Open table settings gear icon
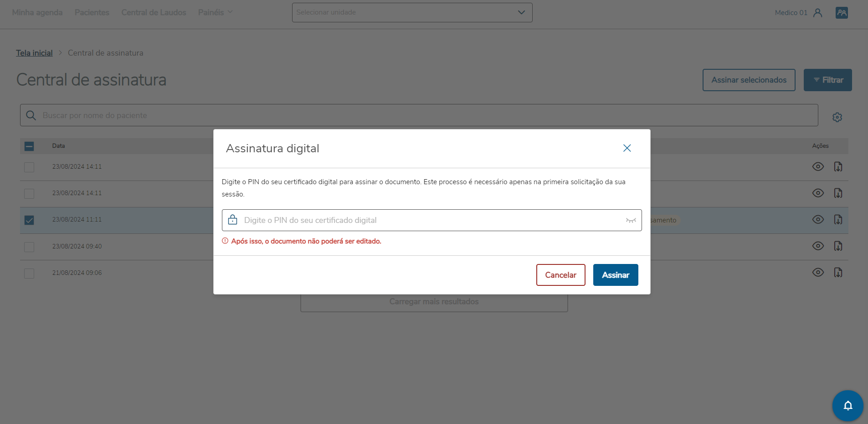Screen dimensions: 868x424 [837, 117]
